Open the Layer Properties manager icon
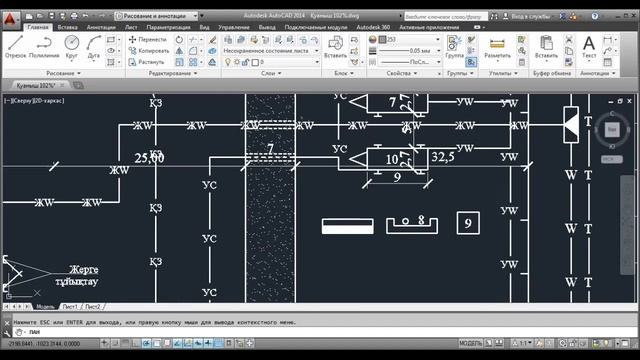Image resolution: width=640 pixels, height=360 pixels. point(228,40)
